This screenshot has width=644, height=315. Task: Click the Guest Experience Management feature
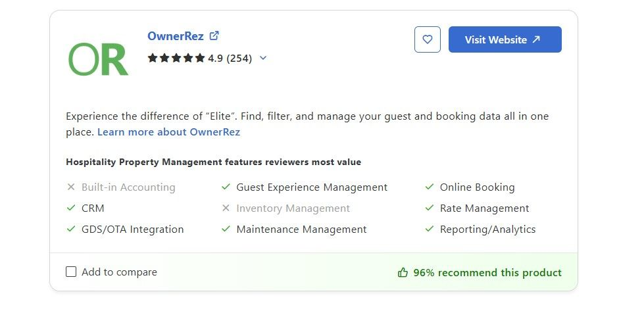click(x=312, y=187)
